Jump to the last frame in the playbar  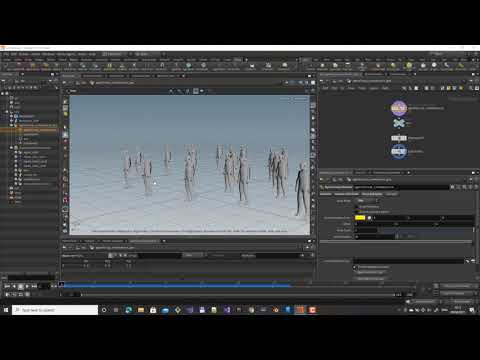tap(34, 286)
